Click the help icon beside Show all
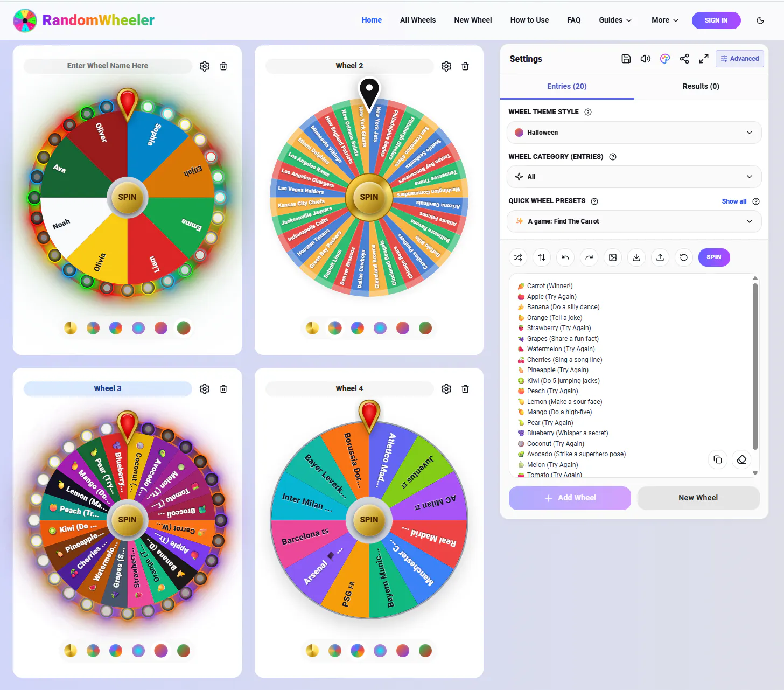This screenshot has height=690, width=784. (x=756, y=201)
